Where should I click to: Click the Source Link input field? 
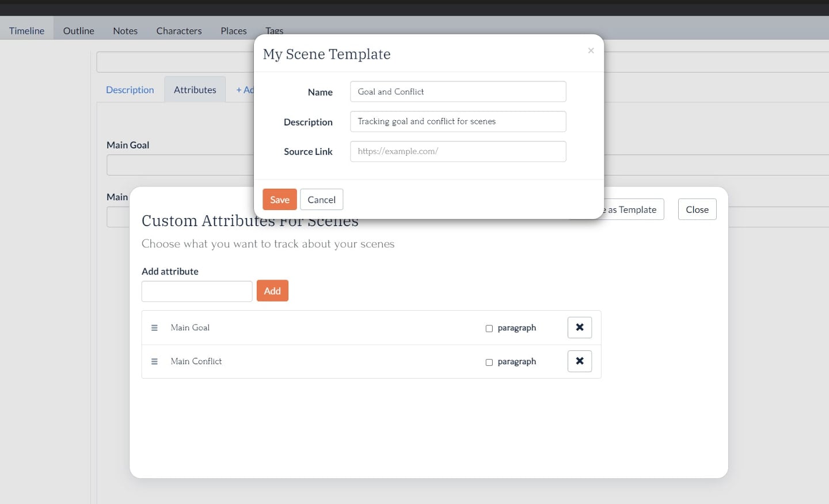[x=458, y=151]
